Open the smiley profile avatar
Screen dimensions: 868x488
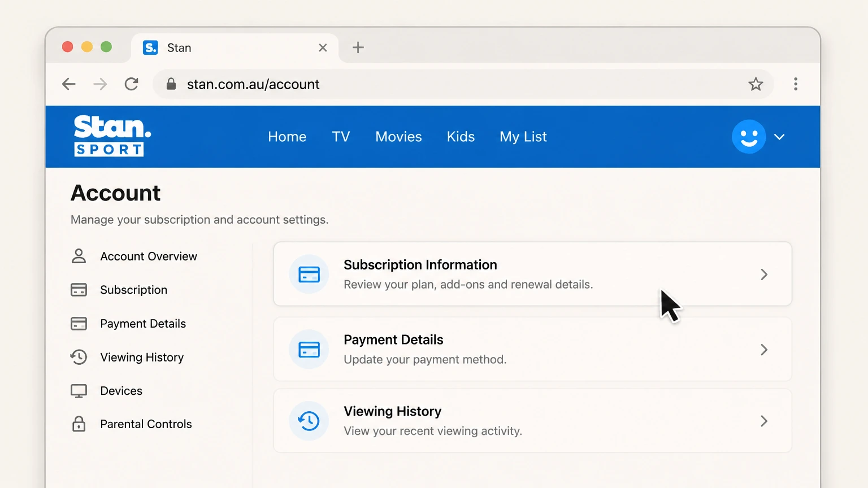coord(749,137)
